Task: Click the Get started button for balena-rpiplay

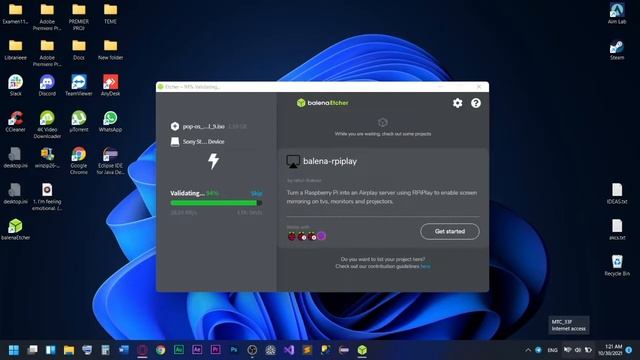Action: pos(450,231)
